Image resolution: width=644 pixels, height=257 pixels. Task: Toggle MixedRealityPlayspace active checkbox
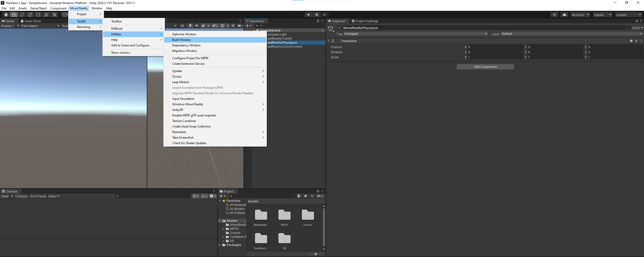339,28
